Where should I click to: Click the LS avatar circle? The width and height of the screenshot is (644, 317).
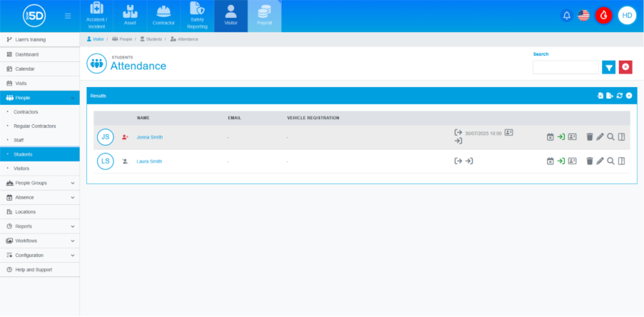click(x=105, y=161)
